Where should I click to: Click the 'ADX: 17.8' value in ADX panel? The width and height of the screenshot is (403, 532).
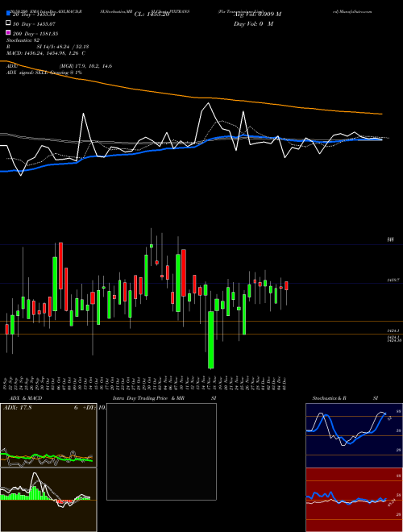pyautogui.click(x=17, y=408)
